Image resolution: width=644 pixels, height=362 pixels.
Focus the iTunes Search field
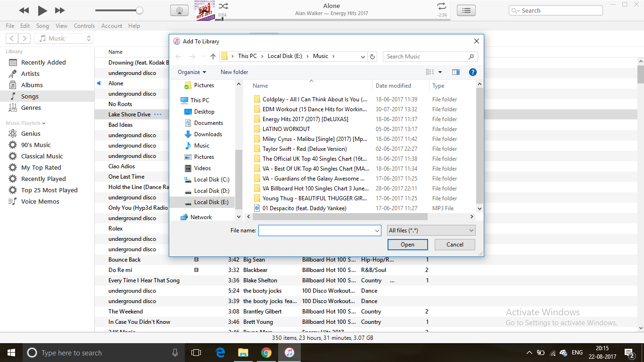[x=556, y=10]
